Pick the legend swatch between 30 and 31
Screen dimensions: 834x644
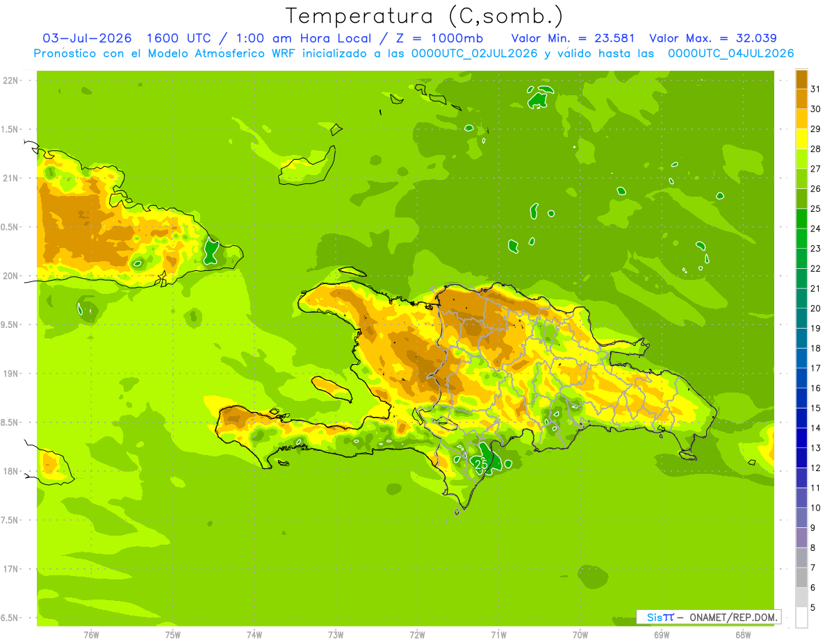(801, 99)
